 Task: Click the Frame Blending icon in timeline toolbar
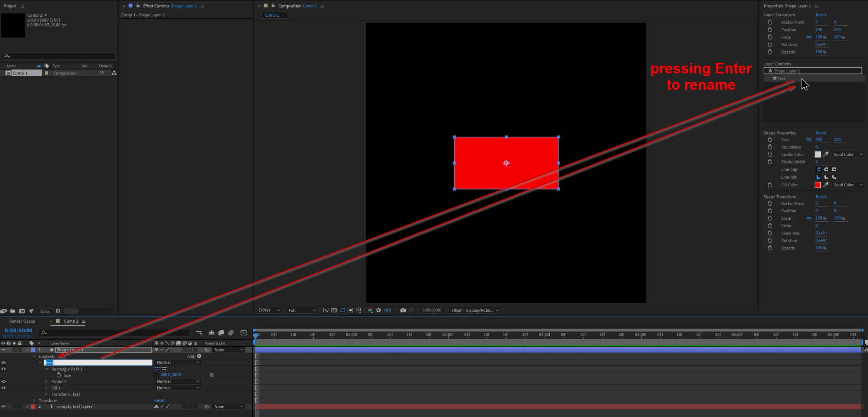click(x=221, y=333)
